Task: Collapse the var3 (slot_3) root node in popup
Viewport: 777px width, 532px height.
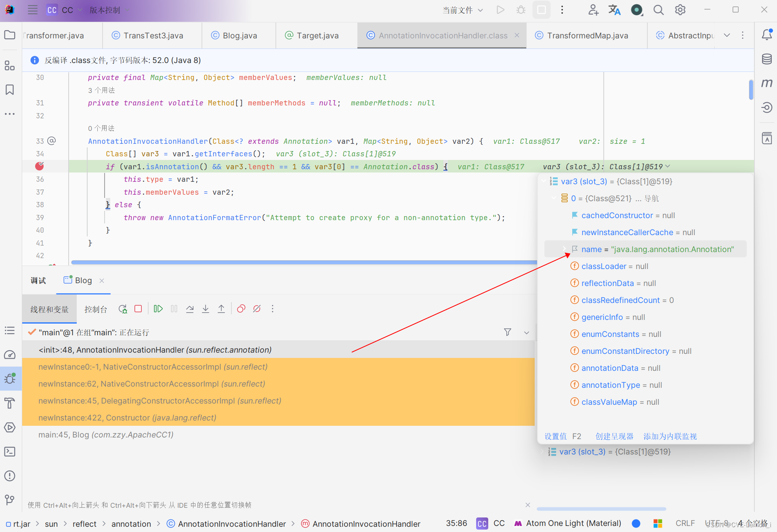Action: coord(544,181)
